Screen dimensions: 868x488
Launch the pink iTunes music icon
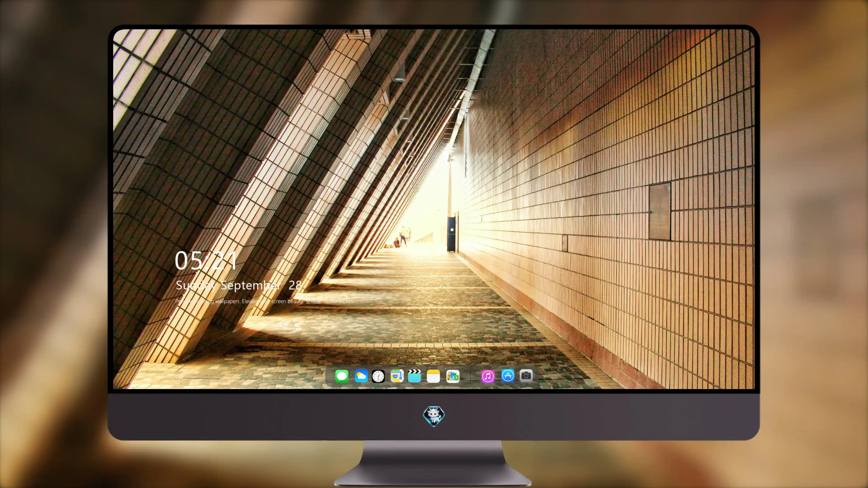tap(488, 376)
